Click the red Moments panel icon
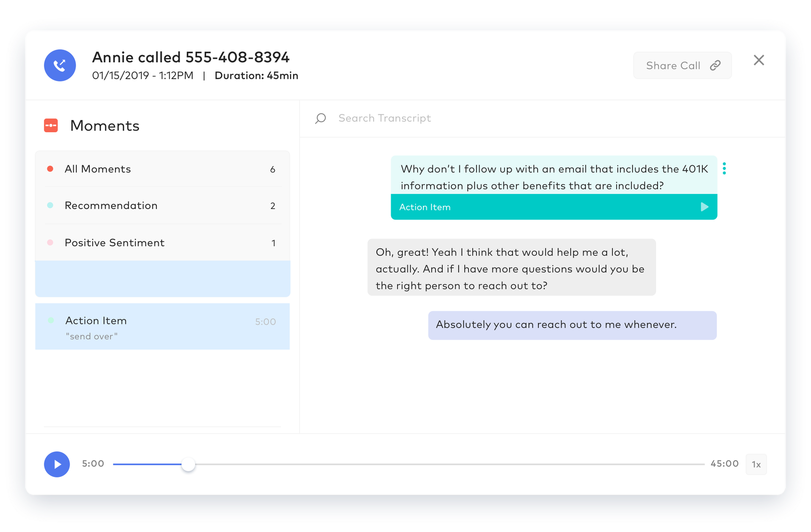Viewport: 811px width, 532px height. tap(51, 126)
